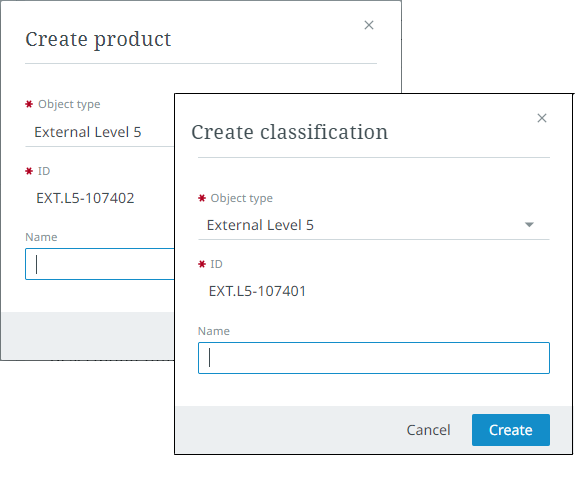Click Create to confirm classification
The height and width of the screenshot is (480, 584).
tap(511, 430)
